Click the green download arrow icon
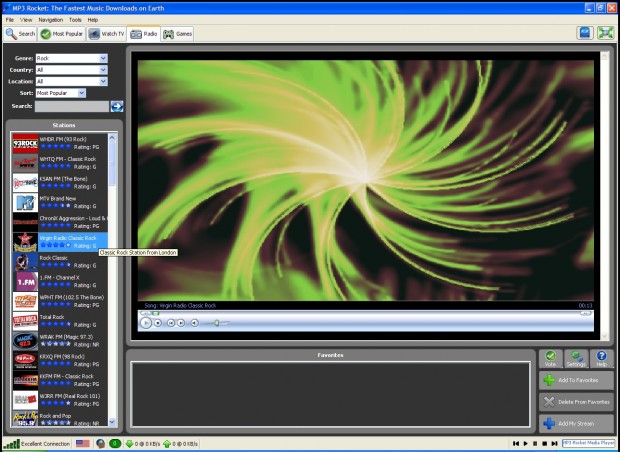 tap(129, 444)
